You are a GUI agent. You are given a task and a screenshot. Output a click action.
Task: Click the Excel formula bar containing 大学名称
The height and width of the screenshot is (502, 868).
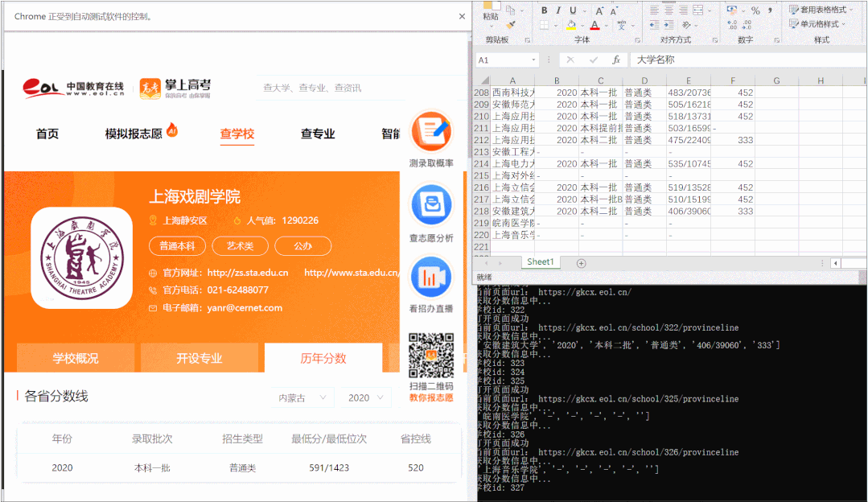tap(750, 60)
